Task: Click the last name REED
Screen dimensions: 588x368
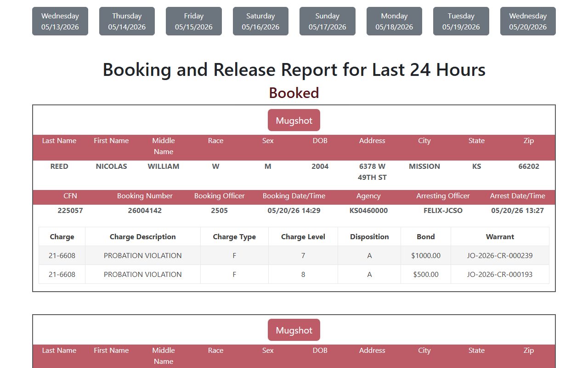Action: coord(59,167)
